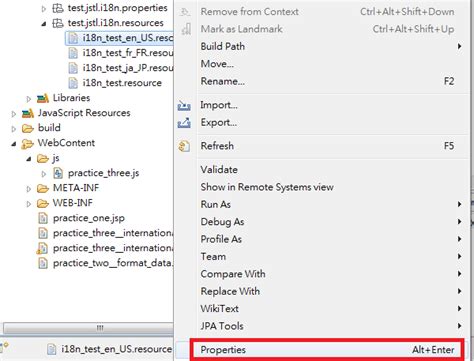Select practice_one.jsp in the tree
Viewport: 474px width, 361px height.
(x=89, y=218)
